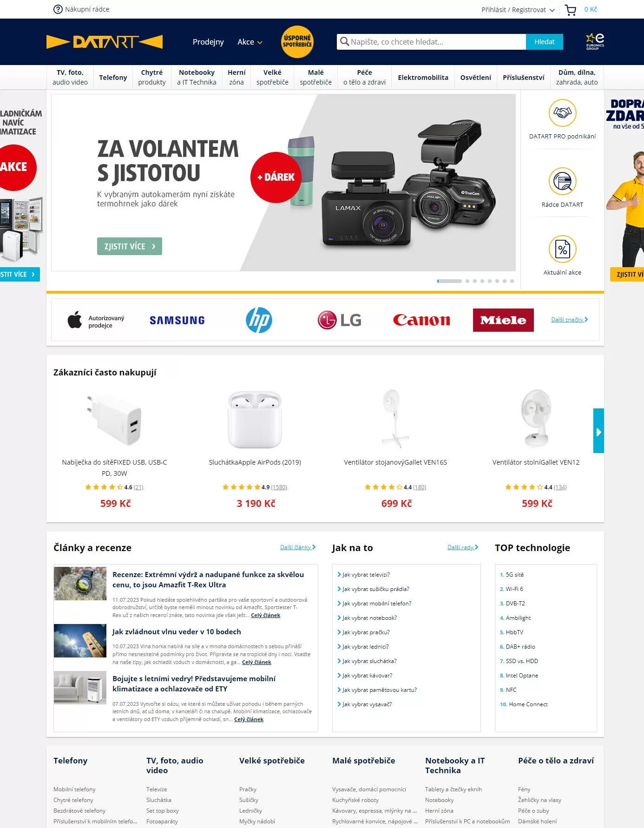
Task: Open the Prodejny menu item
Action: (208, 42)
